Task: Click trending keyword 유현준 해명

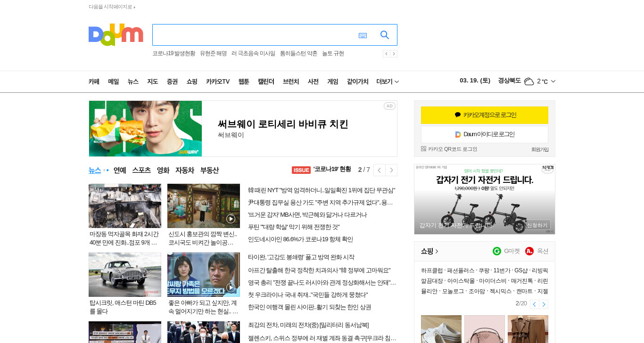Action: coord(213,54)
